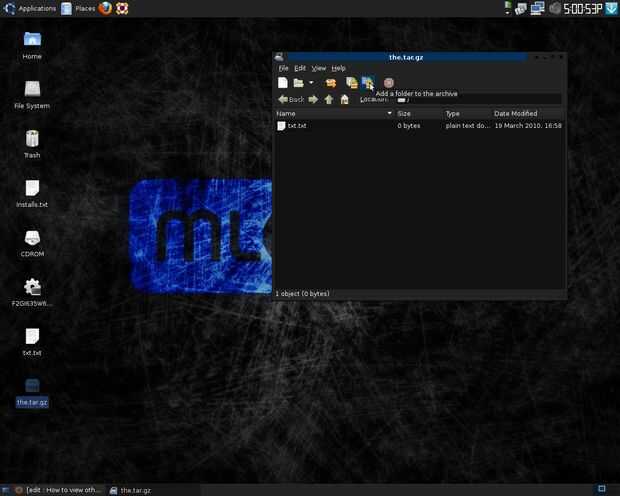The image size is (620, 496).
Task: Select the the.tar.gz desktop archive icon
Action: [32, 392]
